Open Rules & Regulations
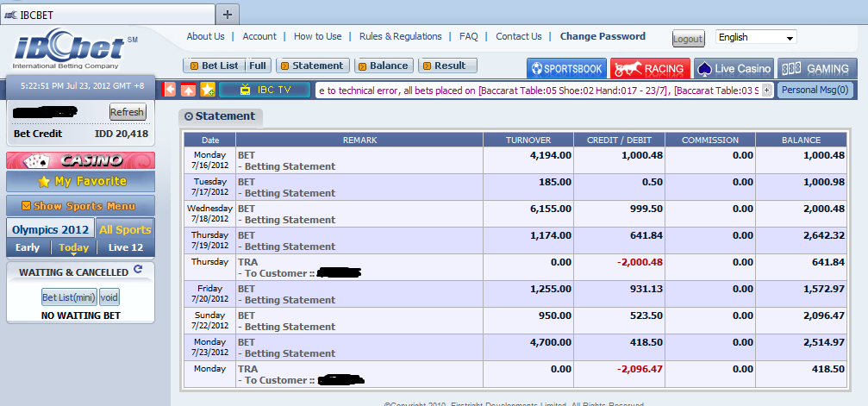Viewport: 868px width, 406px height. 401,36
